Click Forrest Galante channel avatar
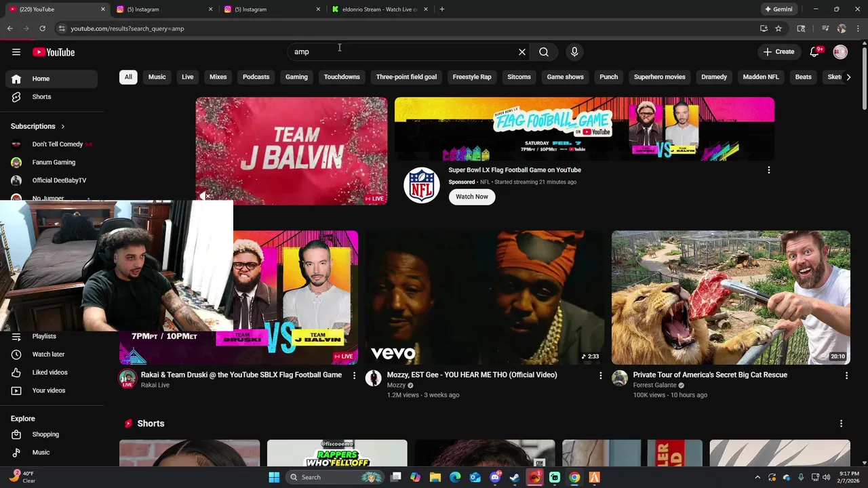 pos(620,378)
